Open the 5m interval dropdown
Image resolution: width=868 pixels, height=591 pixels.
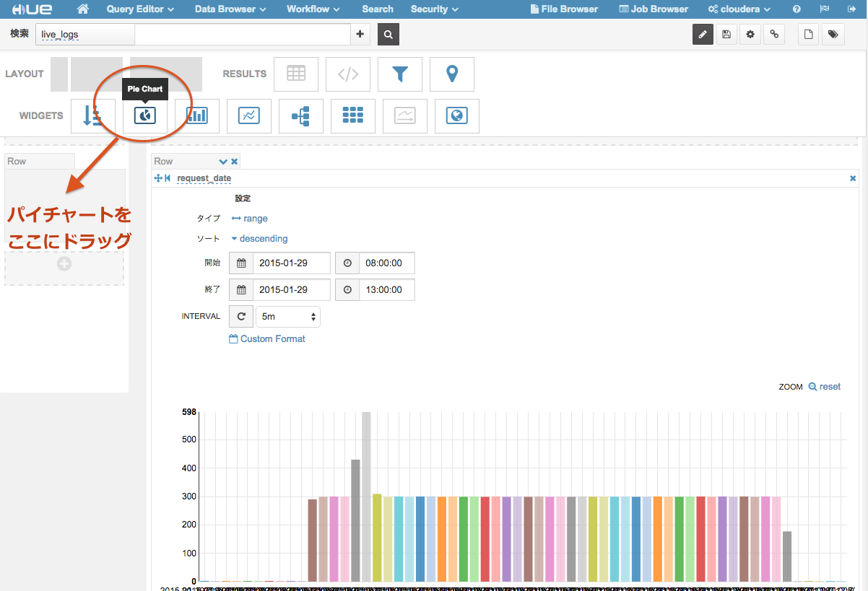[288, 316]
